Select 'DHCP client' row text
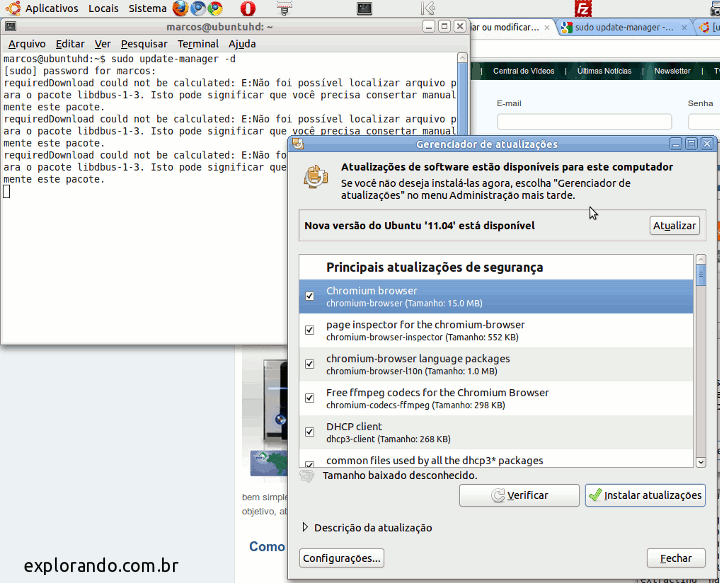The width and height of the screenshot is (720, 583). [x=354, y=426]
